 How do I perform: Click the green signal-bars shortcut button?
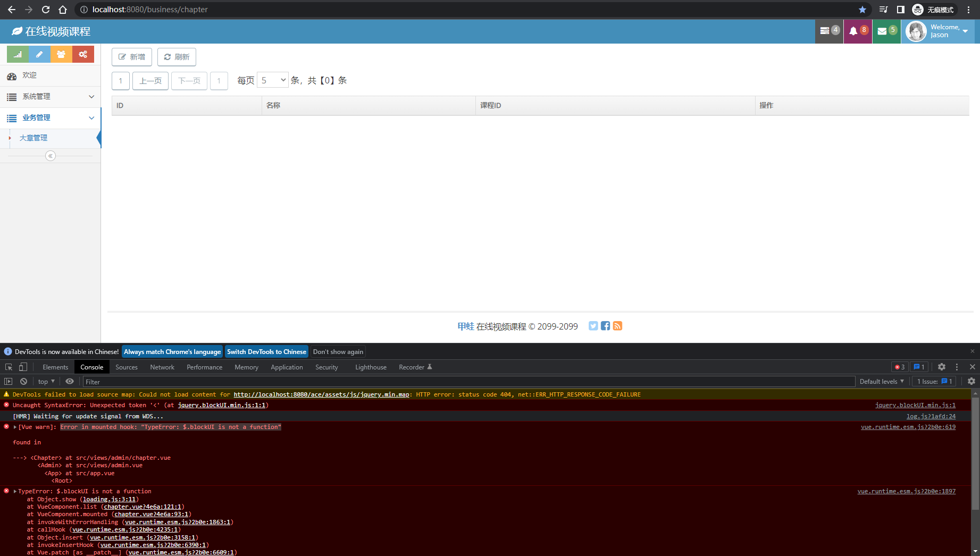point(18,54)
